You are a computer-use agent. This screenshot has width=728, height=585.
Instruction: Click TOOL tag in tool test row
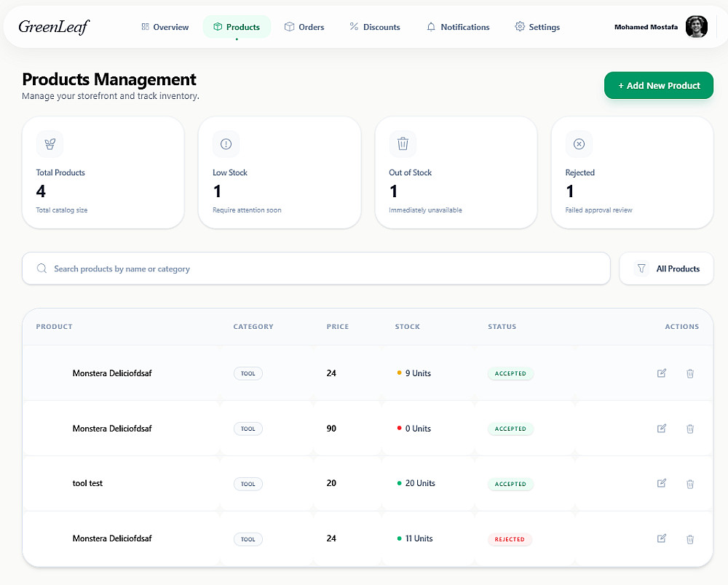(248, 484)
